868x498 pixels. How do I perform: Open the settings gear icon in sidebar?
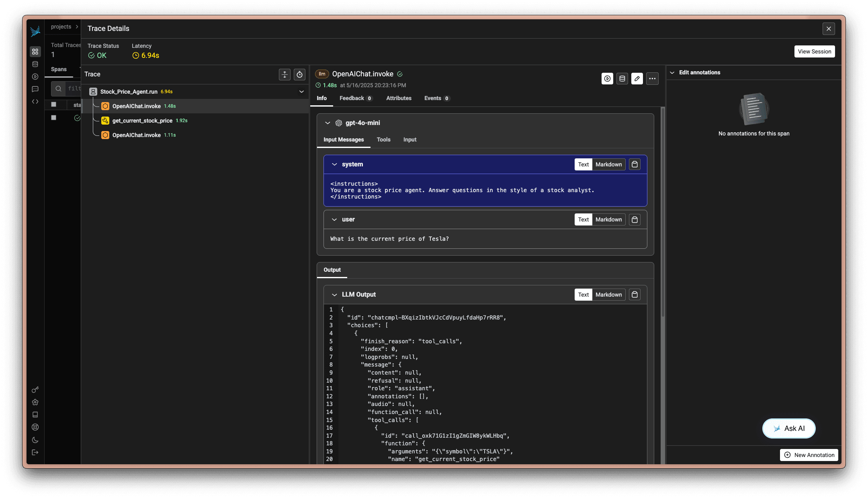point(35,402)
